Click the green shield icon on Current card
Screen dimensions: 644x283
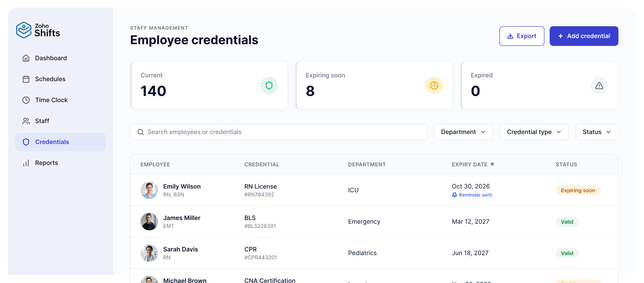269,85
